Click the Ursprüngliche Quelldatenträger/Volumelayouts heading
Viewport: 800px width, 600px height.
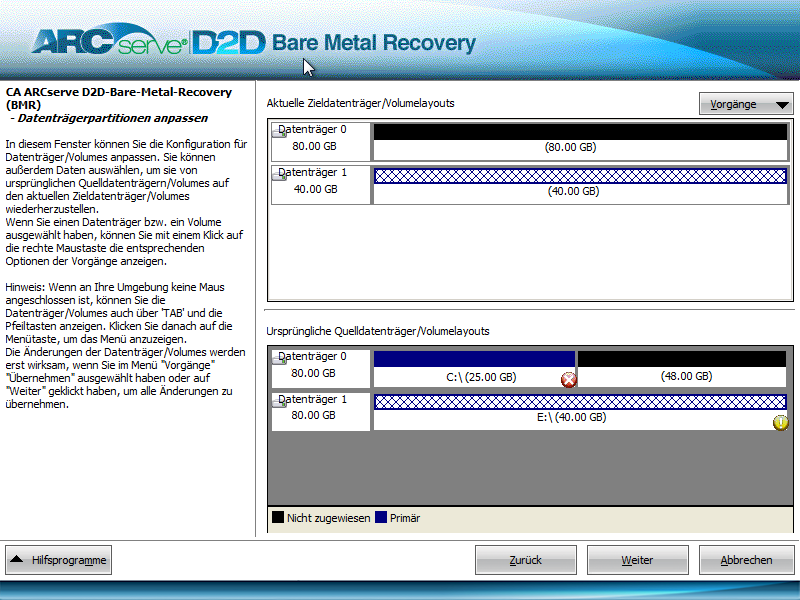[x=378, y=331]
